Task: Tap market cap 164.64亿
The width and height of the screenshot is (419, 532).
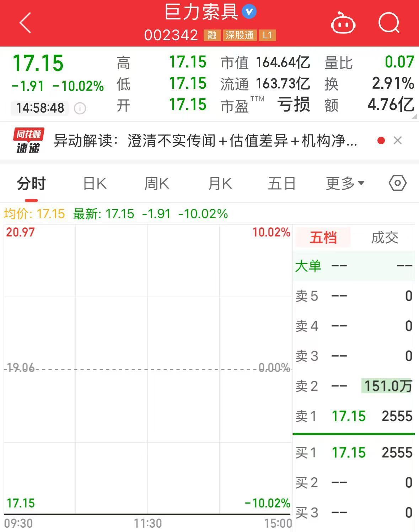Action: coord(283,63)
